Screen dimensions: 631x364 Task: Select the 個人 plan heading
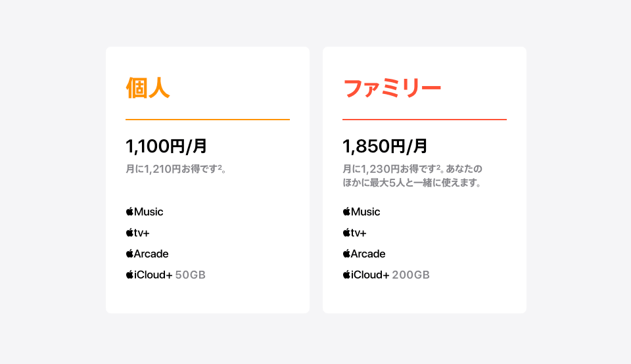coord(148,87)
